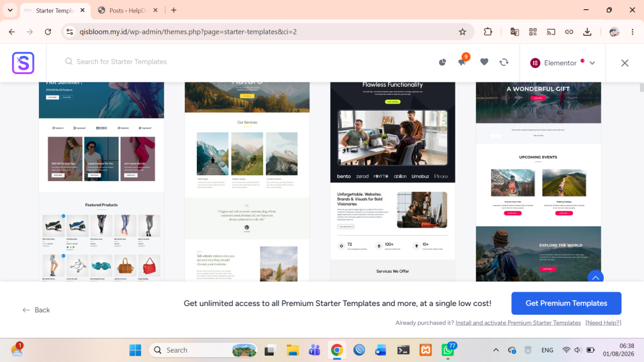Open the tab search chevron
This screenshot has width=644, height=362.
pos(10,10)
